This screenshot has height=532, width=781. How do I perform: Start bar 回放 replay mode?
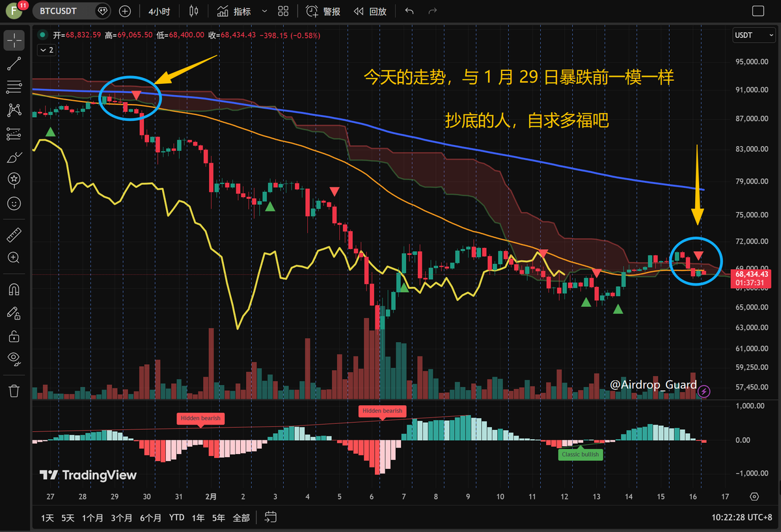(x=370, y=11)
